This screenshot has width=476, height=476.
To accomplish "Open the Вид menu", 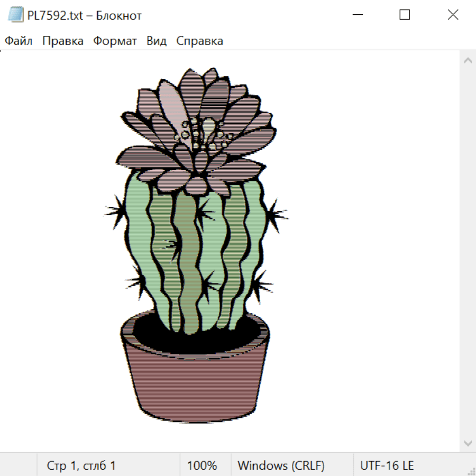I will click(156, 41).
